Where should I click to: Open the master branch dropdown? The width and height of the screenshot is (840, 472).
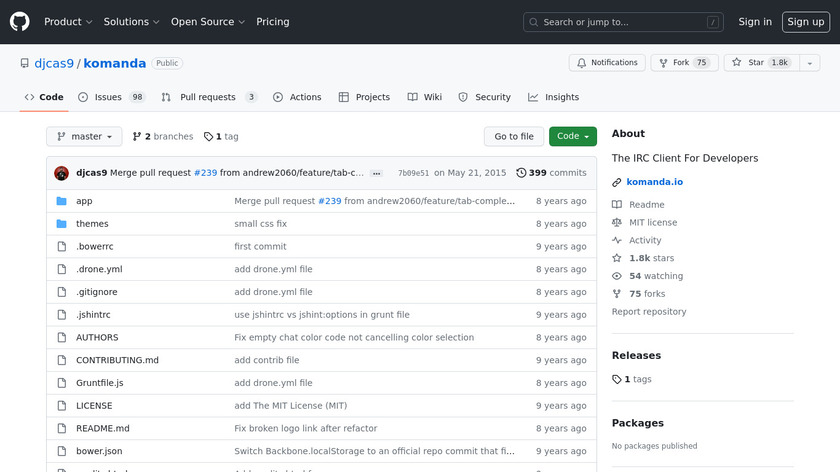click(84, 137)
